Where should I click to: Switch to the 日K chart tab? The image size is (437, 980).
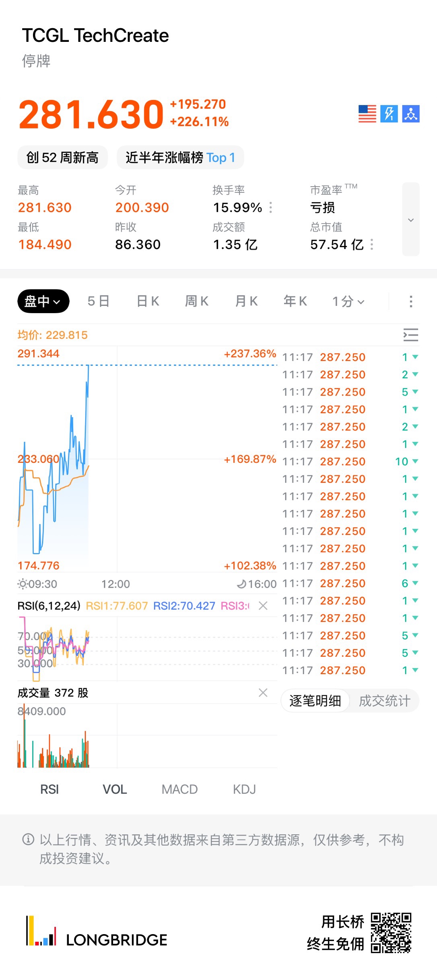pos(148,301)
